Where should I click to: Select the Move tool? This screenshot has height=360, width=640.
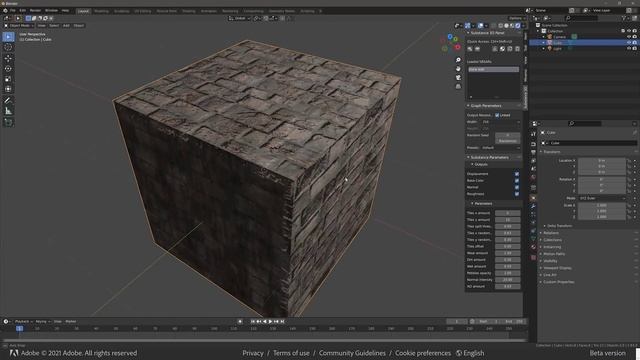point(8,58)
